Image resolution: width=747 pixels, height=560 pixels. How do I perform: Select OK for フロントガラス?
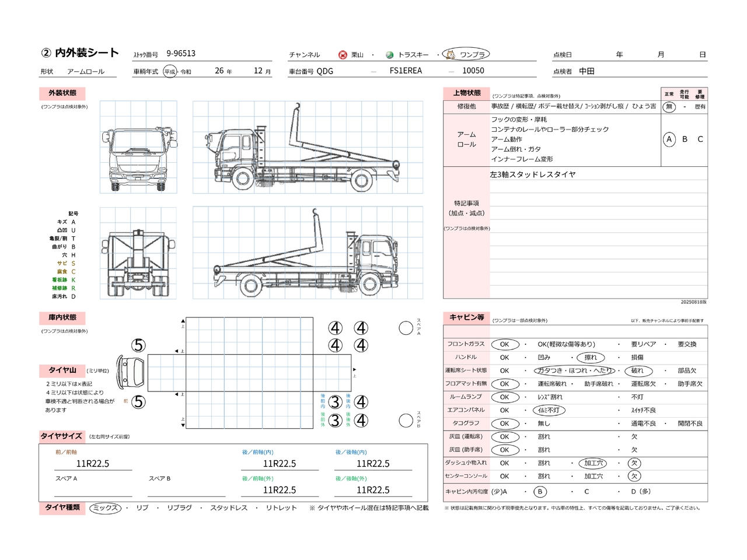pos(505,344)
